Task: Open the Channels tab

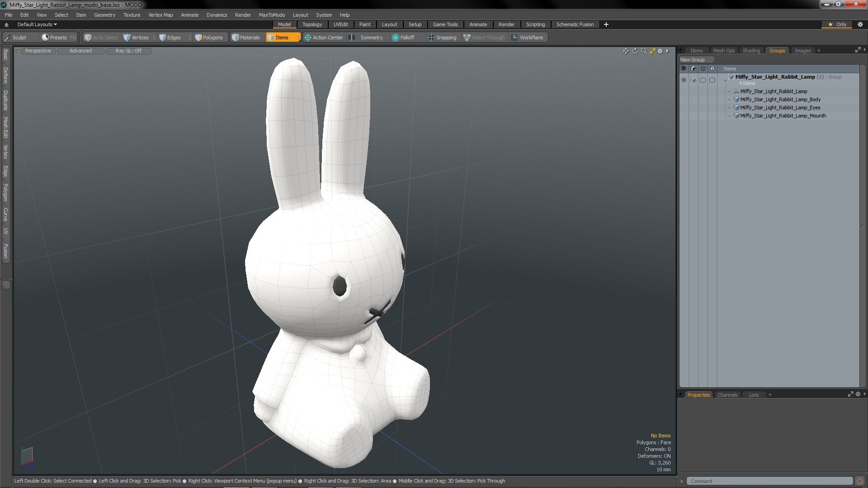Action: pos(727,395)
